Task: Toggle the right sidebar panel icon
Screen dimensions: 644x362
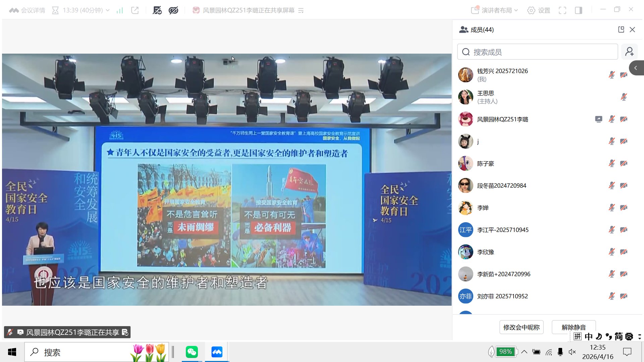Action: 579,10
